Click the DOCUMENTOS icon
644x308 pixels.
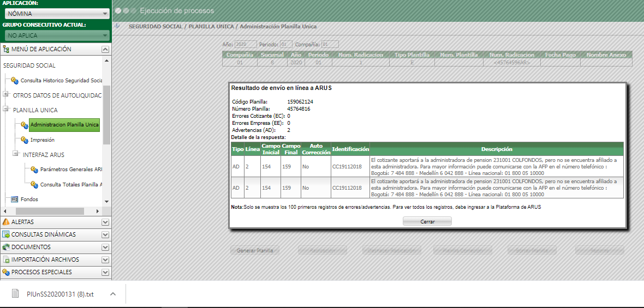point(6,247)
